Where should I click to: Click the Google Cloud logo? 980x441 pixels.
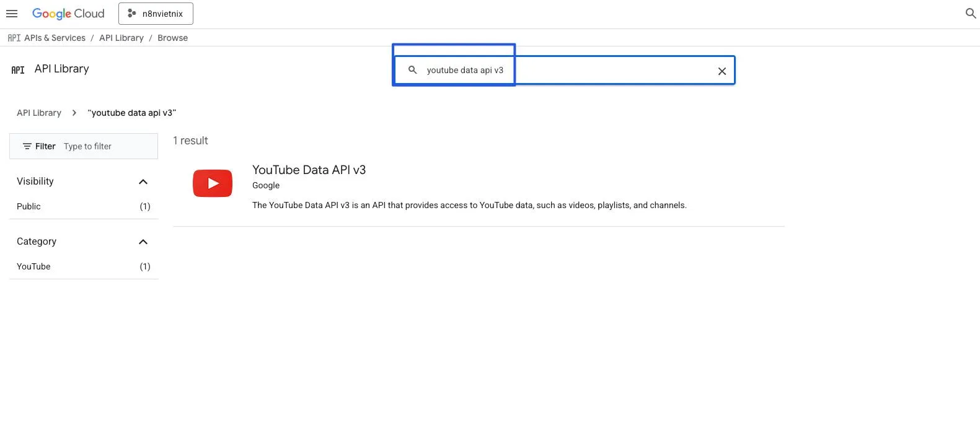(68, 14)
